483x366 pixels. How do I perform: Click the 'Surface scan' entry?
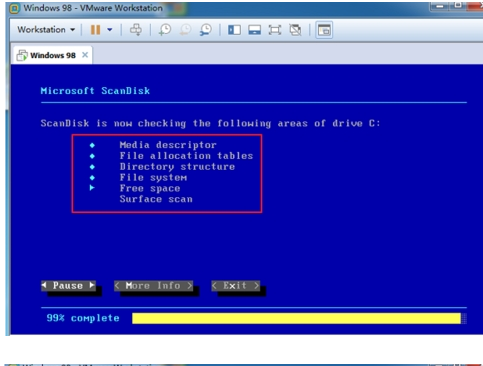coord(156,199)
